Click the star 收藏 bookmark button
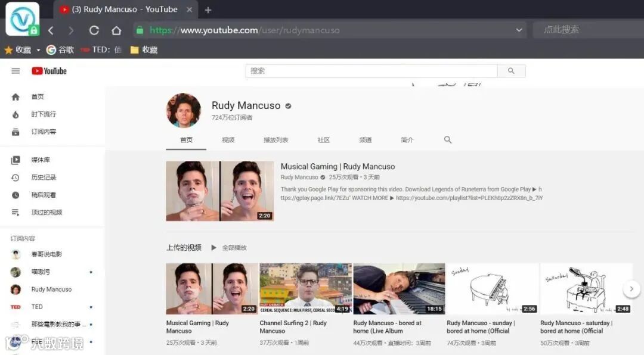This screenshot has width=644, height=355. tap(18, 49)
